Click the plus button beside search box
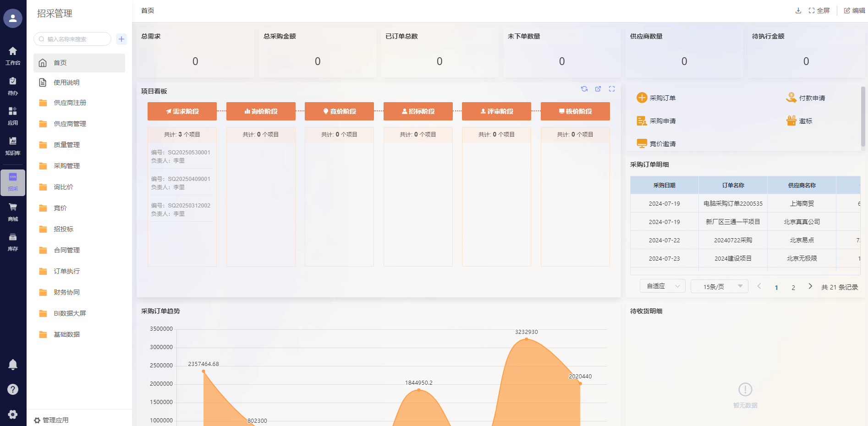The height and width of the screenshot is (426, 868). 121,39
